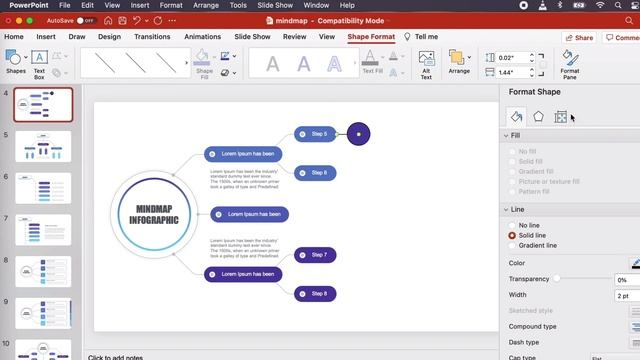Click the Home icon in title bar
The height and width of the screenshot is (360, 640).
[108, 20]
